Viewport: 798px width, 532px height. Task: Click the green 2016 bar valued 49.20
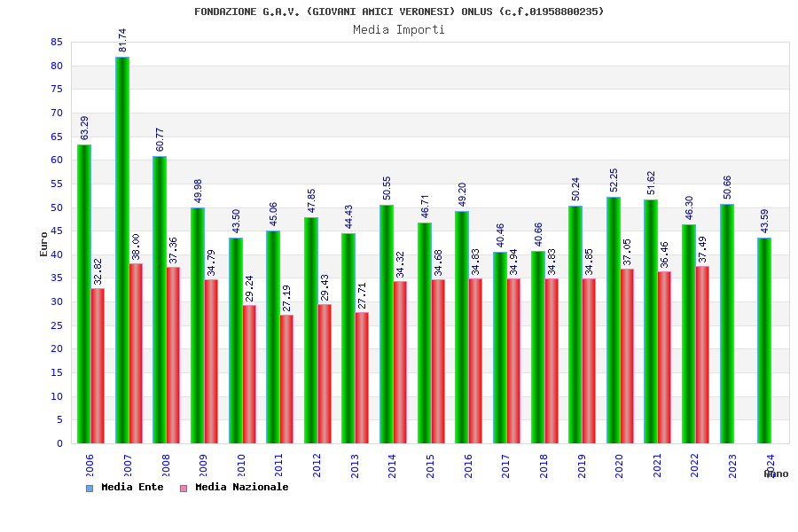tap(462, 327)
